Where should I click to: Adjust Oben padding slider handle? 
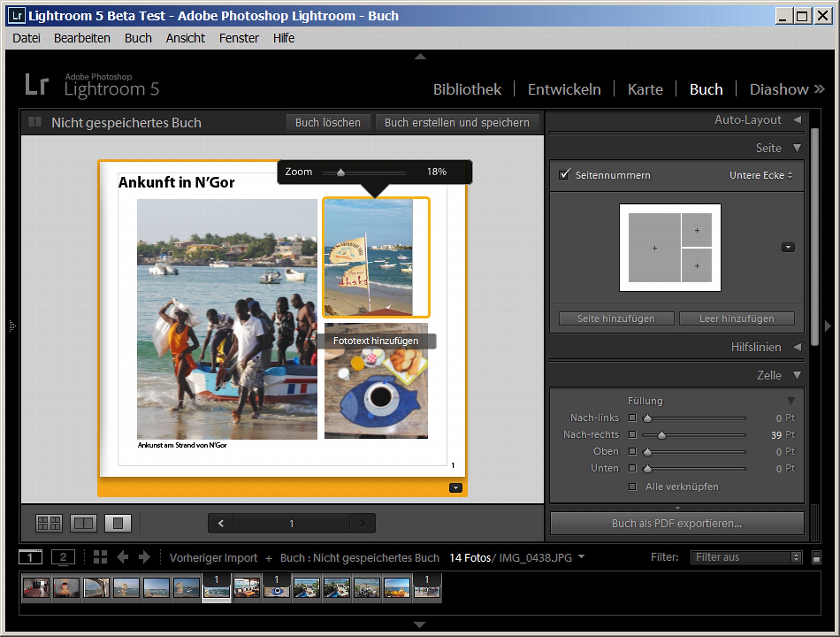click(648, 452)
